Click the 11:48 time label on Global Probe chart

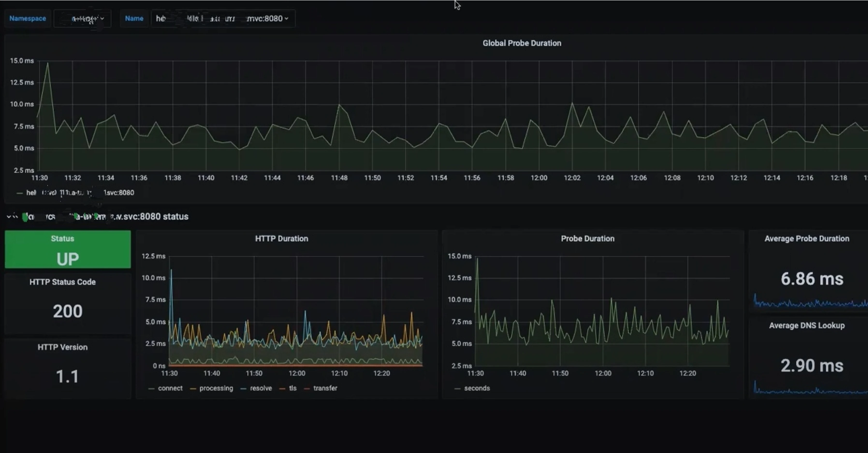click(x=339, y=178)
